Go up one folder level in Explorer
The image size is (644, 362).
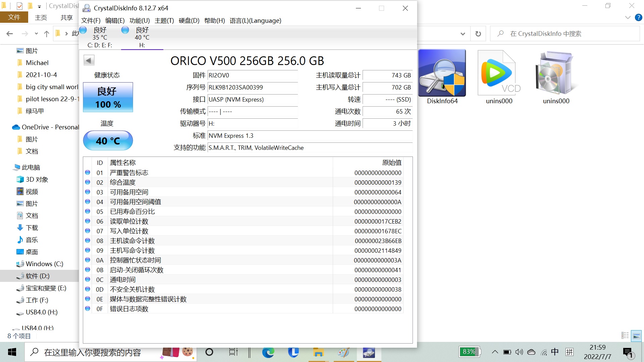[x=47, y=34]
